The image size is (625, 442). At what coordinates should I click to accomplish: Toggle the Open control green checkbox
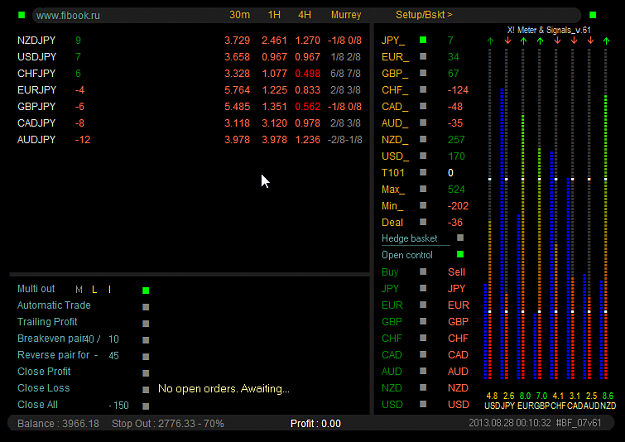pos(460,254)
